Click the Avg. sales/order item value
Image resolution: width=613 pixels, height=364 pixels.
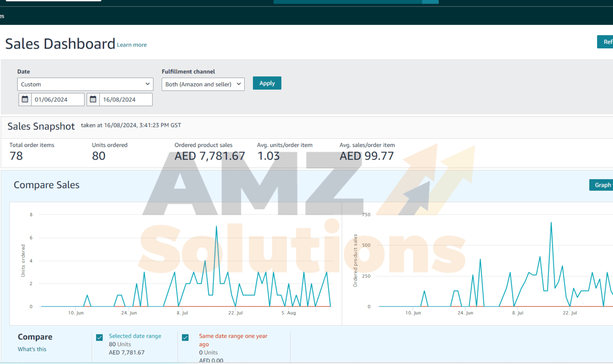click(367, 156)
